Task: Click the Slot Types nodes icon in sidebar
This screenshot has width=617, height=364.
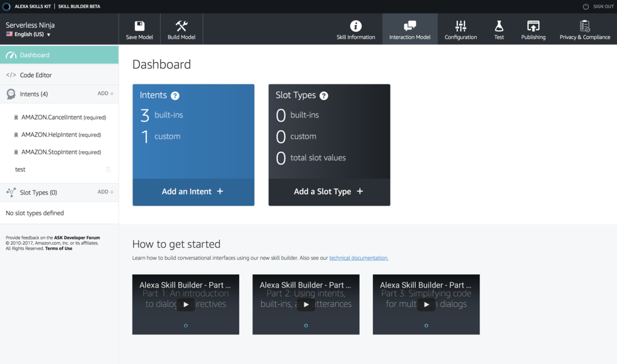Action: pyautogui.click(x=11, y=192)
